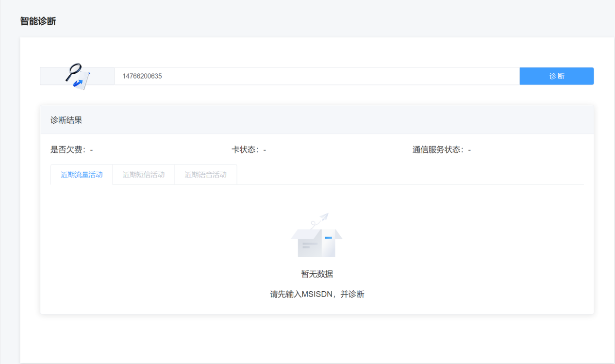This screenshot has width=615, height=364.
Task: Click the 暂无数据 text
Action: pyautogui.click(x=317, y=274)
